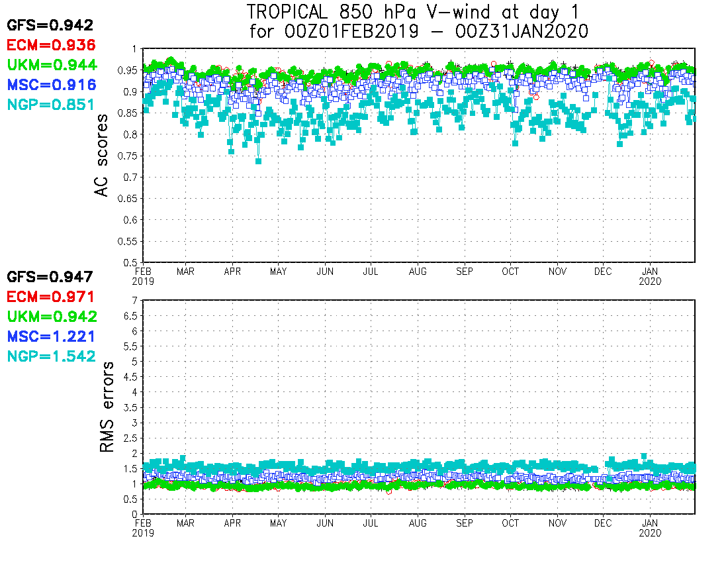The image size is (728, 563).
Task: Click 'JUL' under the AC scores chart
Action: pyautogui.click(x=371, y=272)
